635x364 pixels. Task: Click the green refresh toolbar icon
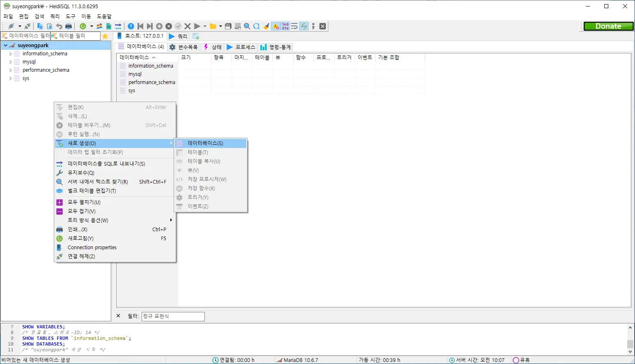[x=83, y=26]
